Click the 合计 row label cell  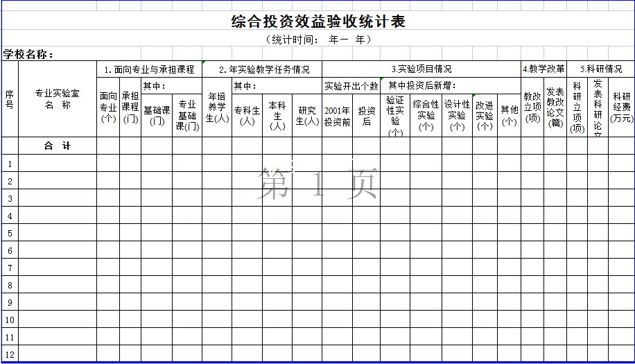(x=58, y=146)
